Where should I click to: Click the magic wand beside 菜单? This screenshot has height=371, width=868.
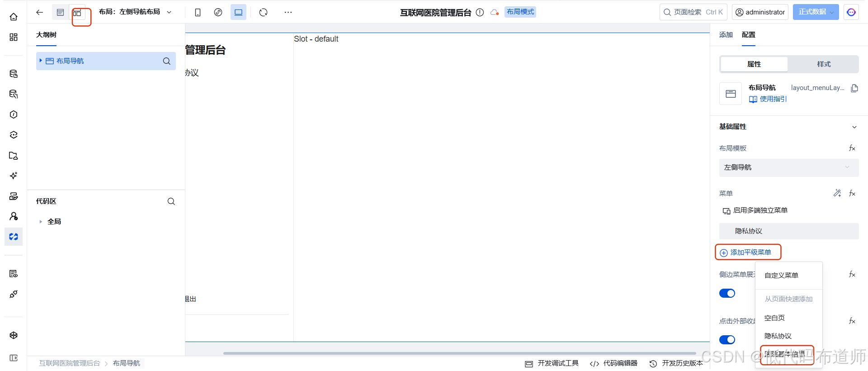tap(837, 193)
